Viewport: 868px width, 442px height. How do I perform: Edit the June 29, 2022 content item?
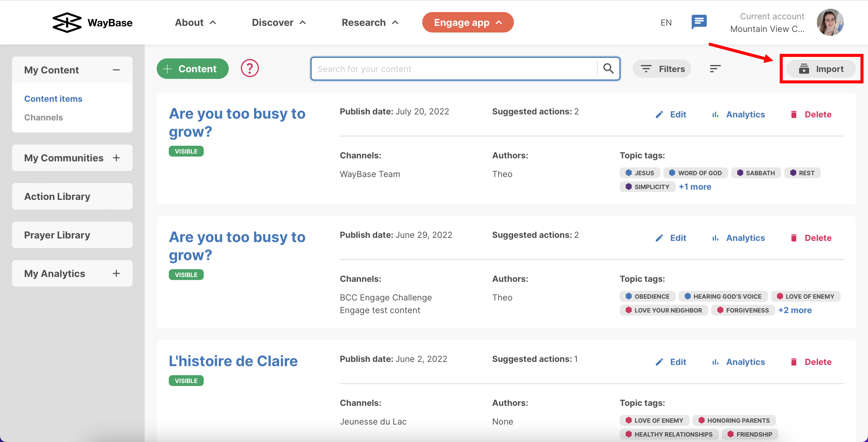click(x=671, y=238)
